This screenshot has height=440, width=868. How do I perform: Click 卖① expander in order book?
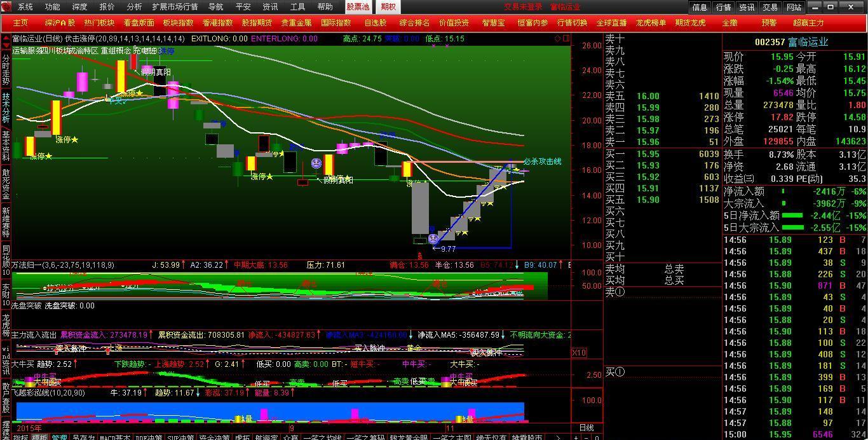tap(615, 292)
